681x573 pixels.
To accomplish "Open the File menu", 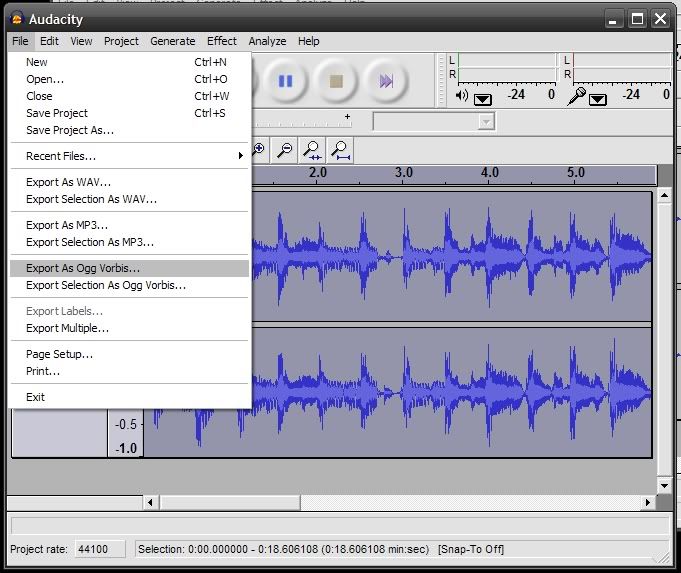I will coord(20,41).
